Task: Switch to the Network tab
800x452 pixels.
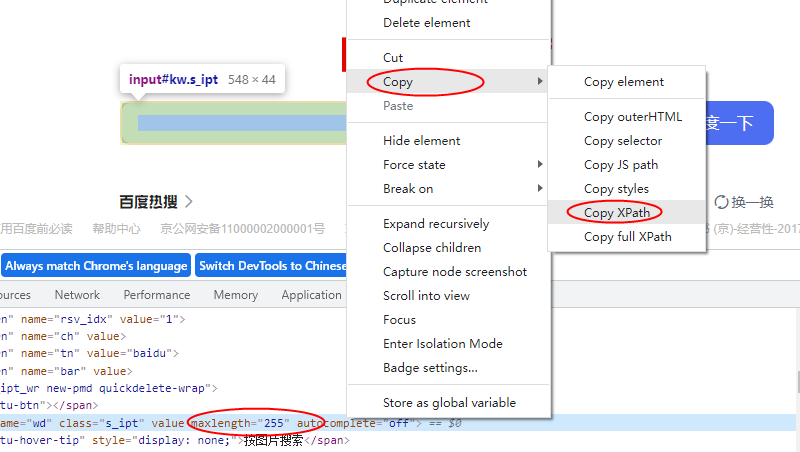Action: (x=77, y=295)
